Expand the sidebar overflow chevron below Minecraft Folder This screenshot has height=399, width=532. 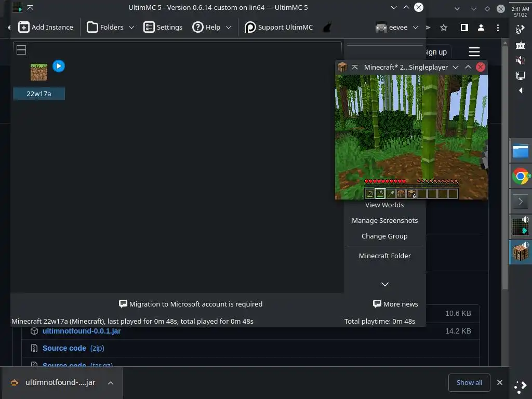point(384,284)
